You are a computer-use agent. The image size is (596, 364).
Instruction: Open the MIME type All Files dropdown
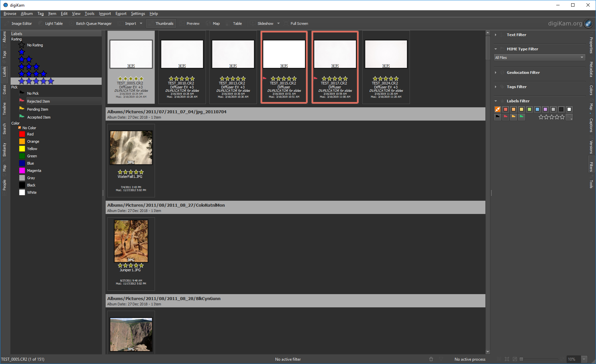coord(539,58)
